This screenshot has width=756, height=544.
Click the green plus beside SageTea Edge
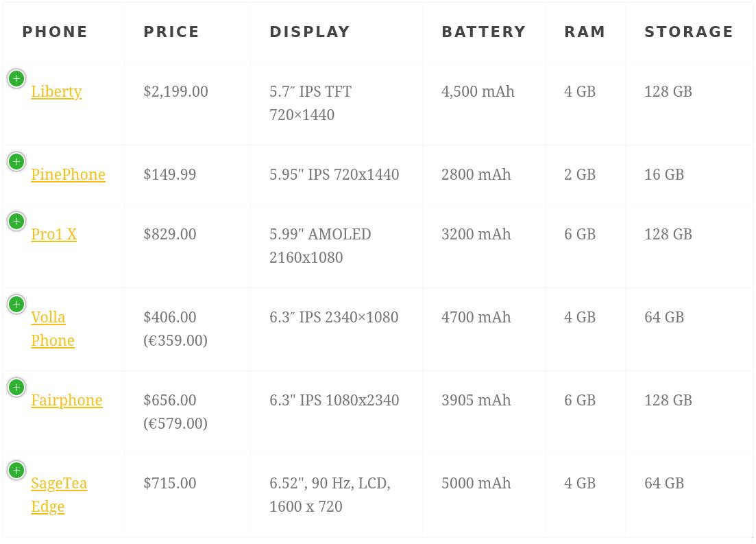[x=16, y=471]
